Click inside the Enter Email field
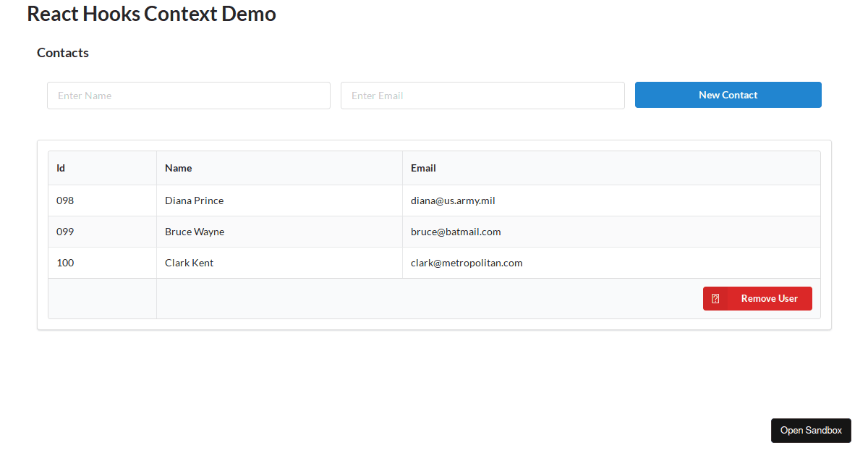868x456 pixels. click(x=482, y=95)
